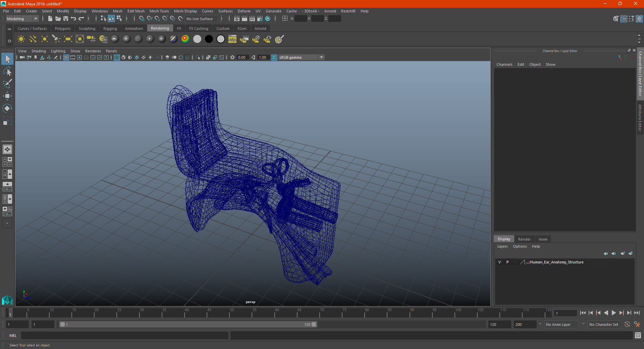This screenshot has height=349, width=644.
Task: Undo the last action arrow
Action: [x=73, y=19]
